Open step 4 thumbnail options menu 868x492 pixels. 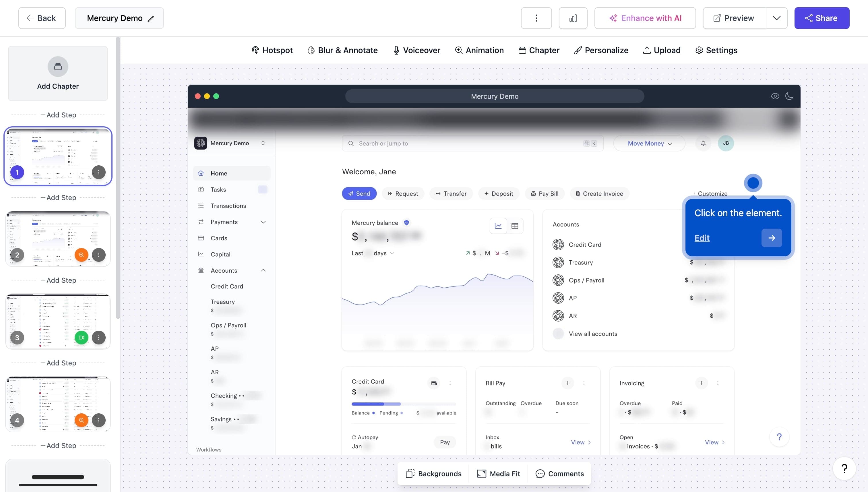[x=99, y=420]
